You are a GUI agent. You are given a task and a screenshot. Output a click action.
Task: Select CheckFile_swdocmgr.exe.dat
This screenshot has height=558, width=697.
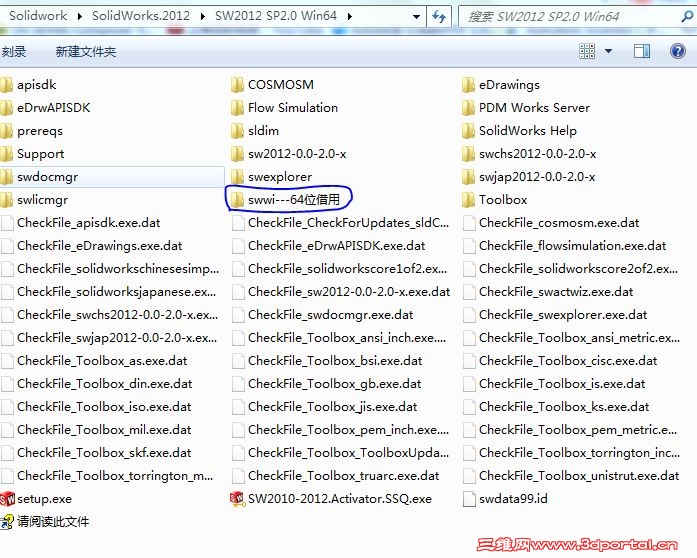coord(323,315)
